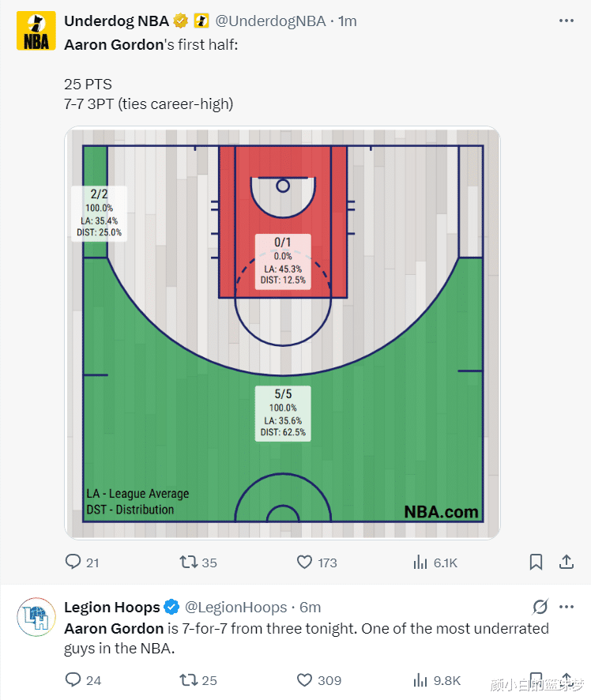The height and width of the screenshot is (700, 591).
Task: Repost the Legion Hoops tweet
Action: 188,679
